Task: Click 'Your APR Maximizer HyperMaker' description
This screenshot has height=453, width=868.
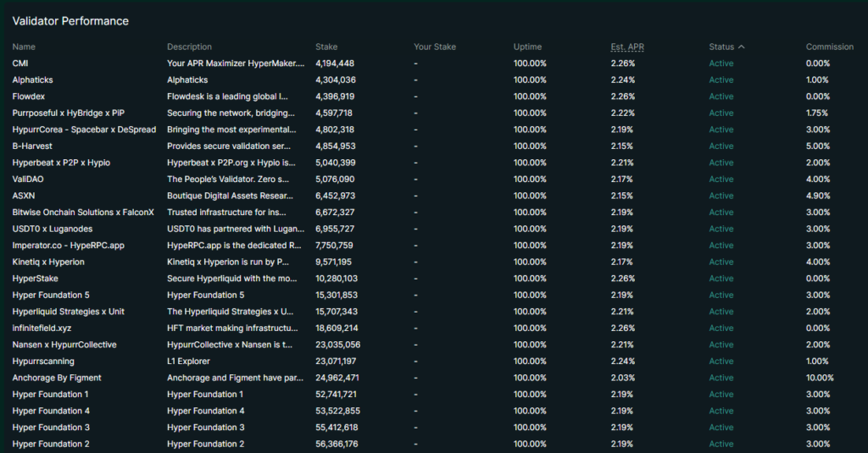Action: tap(236, 64)
